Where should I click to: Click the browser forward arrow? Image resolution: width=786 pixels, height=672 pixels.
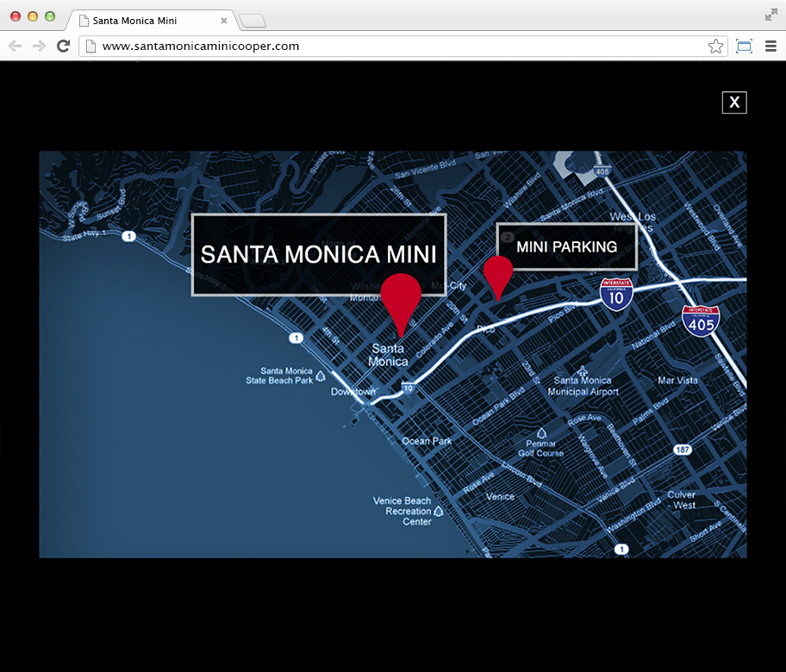coord(39,47)
